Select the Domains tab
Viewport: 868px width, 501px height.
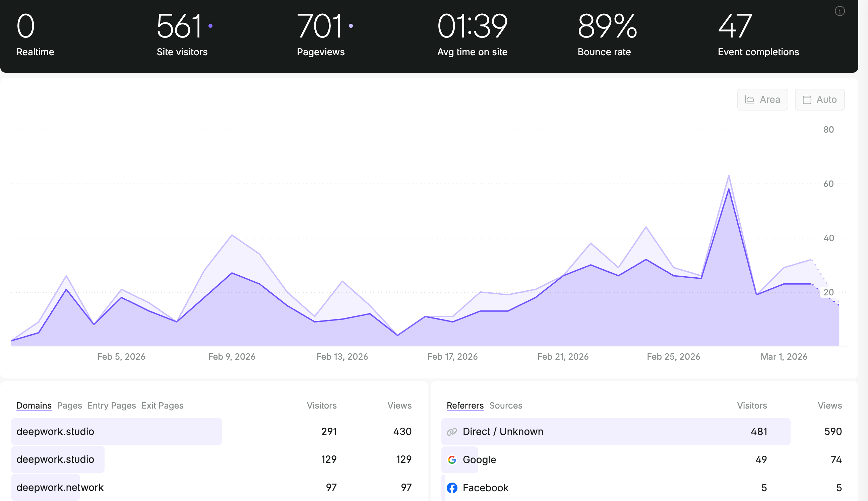[x=34, y=405]
